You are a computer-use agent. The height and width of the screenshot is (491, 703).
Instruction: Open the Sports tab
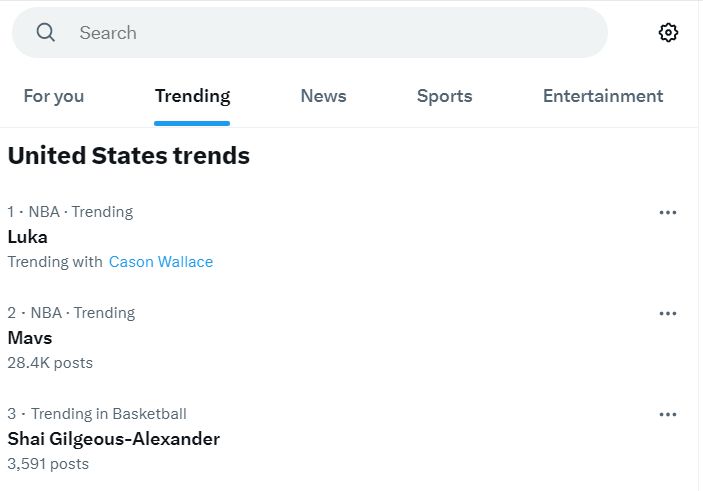444,96
